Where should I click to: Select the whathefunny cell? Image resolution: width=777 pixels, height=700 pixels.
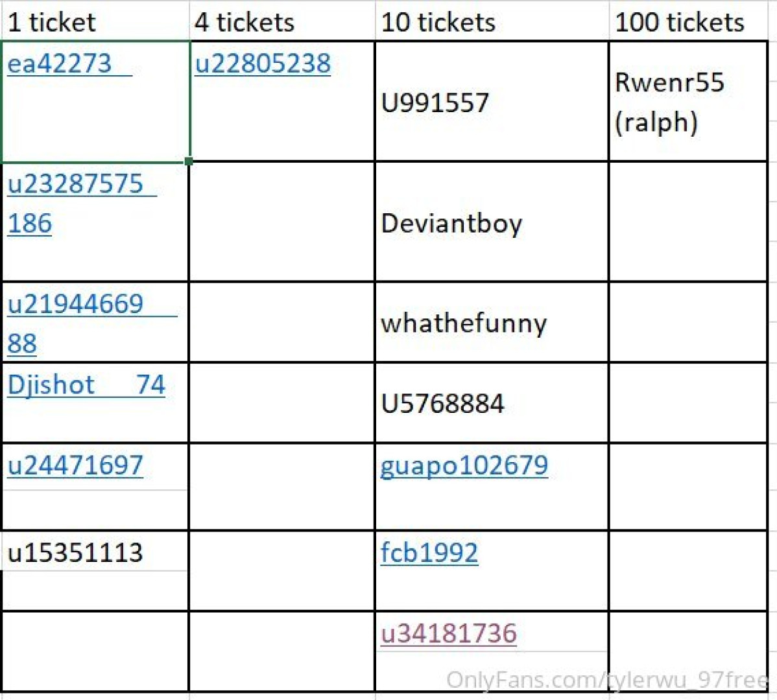click(x=491, y=323)
